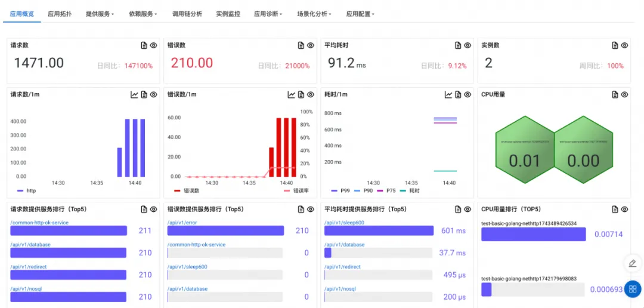
Task: Click /api/v1/nosql link in 请求数 ranking
Action: (x=26, y=289)
